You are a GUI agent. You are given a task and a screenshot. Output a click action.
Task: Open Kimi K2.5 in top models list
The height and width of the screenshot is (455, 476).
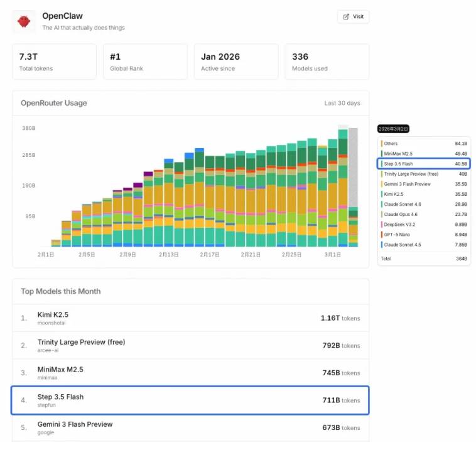click(191, 318)
